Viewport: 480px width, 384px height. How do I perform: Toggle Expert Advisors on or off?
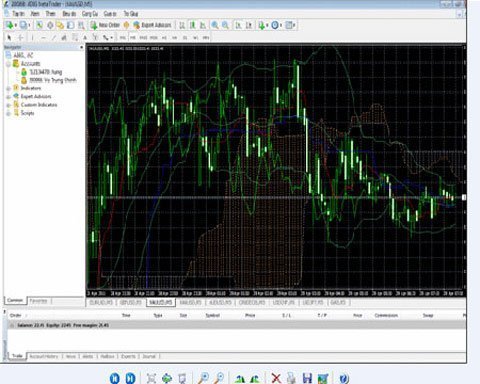tap(152, 25)
